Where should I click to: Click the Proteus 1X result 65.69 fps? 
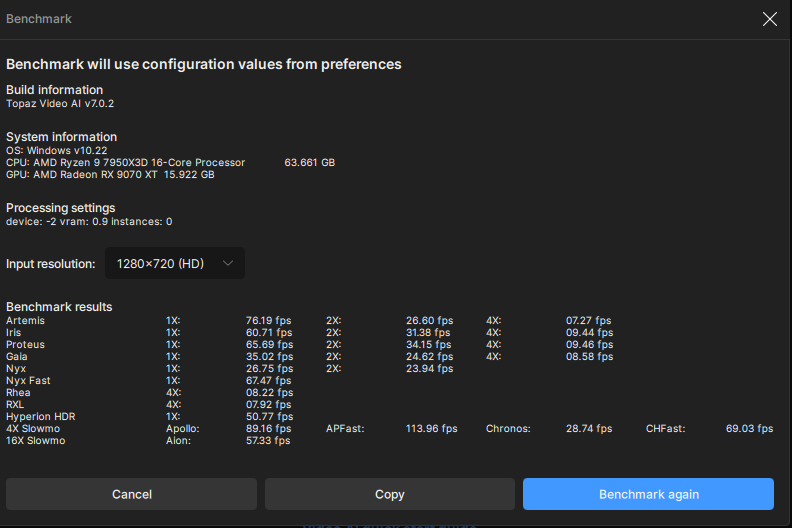pyautogui.click(x=269, y=345)
